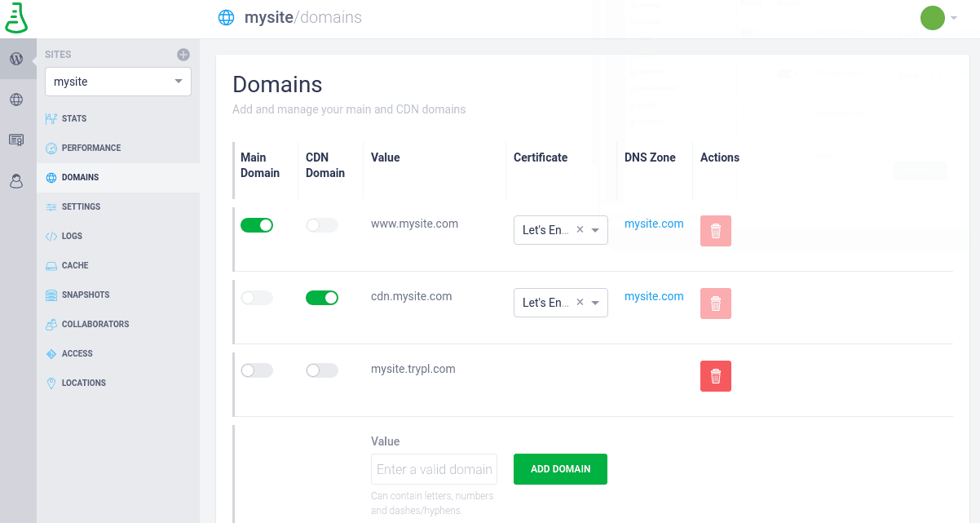Click trash icon for www.mysite.com row
The height and width of the screenshot is (523, 980).
click(x=715, y=231)
